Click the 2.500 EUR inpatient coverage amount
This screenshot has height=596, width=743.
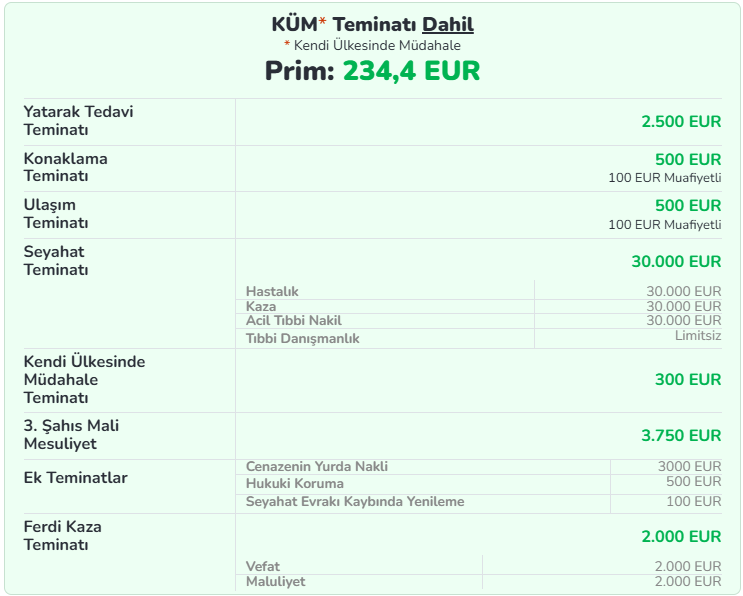[681, 121]
